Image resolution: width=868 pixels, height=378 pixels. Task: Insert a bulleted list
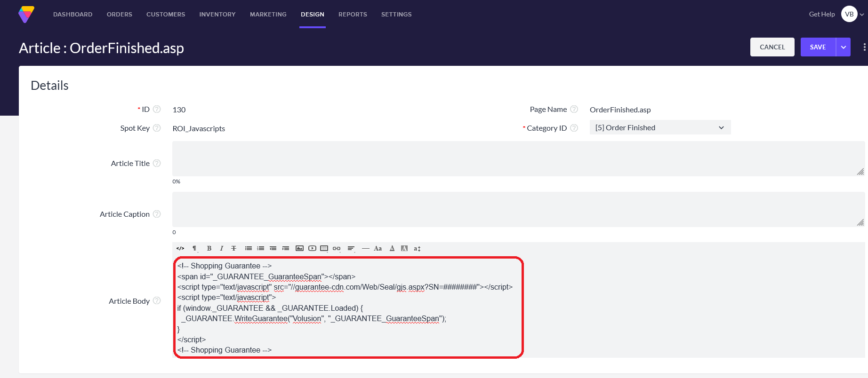249,248
